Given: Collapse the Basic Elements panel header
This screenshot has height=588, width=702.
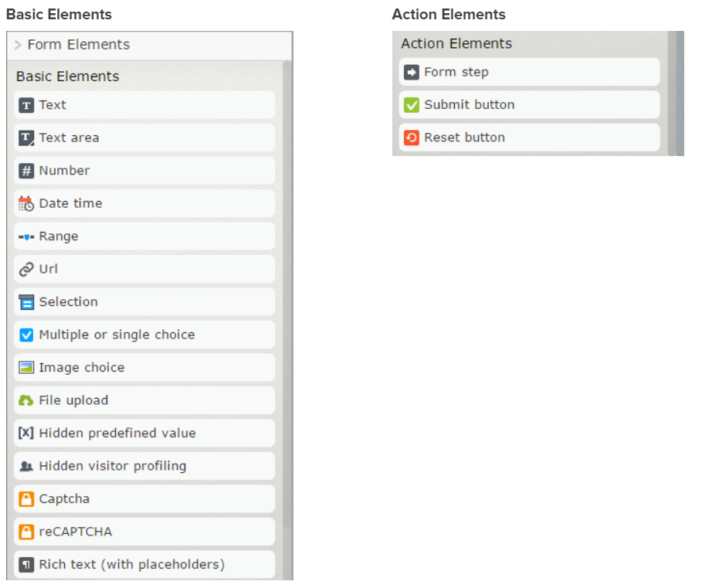Looking at the screenshot, I should (68, 76).
